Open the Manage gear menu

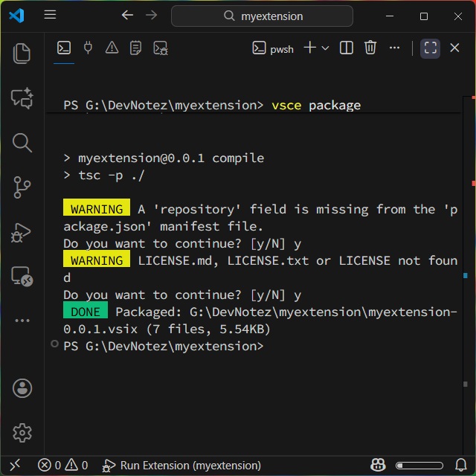[x=22, y=432]
